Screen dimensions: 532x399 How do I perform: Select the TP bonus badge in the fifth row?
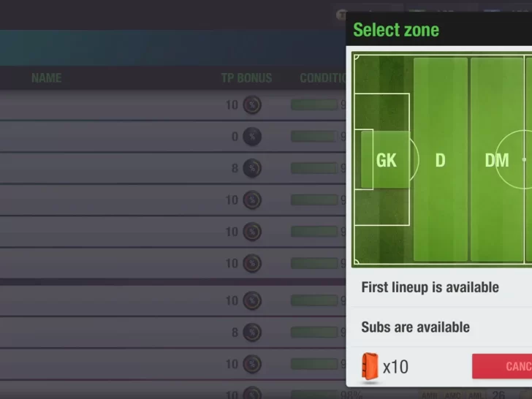252,232
